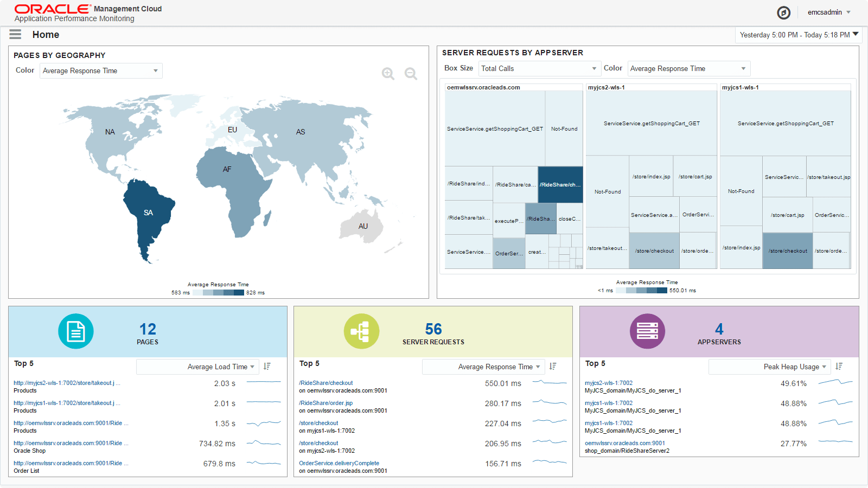Click the Home page title

(46, 35)
